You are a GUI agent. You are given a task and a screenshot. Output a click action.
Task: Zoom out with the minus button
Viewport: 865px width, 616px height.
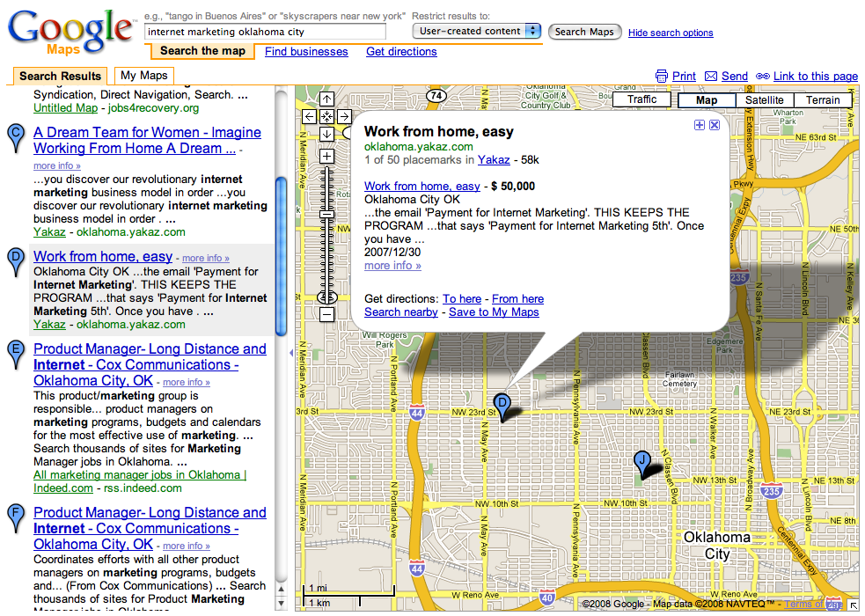(x=326, y=314)
